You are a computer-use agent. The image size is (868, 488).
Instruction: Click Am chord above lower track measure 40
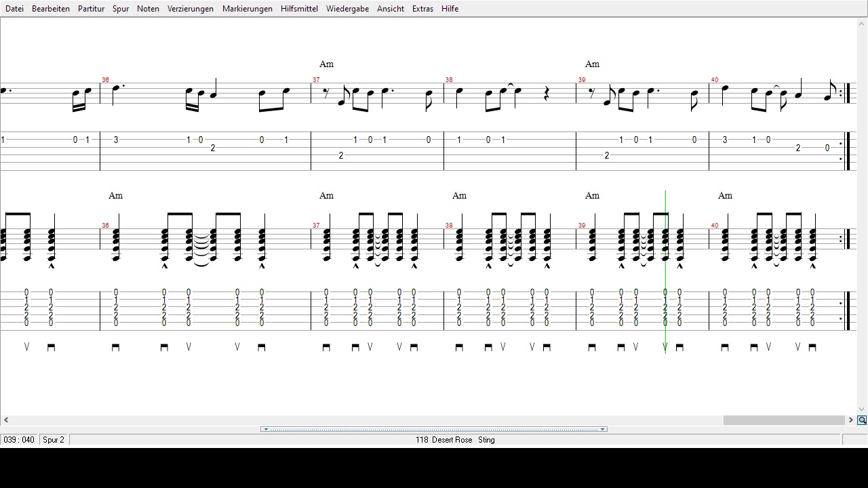point(725,196)
